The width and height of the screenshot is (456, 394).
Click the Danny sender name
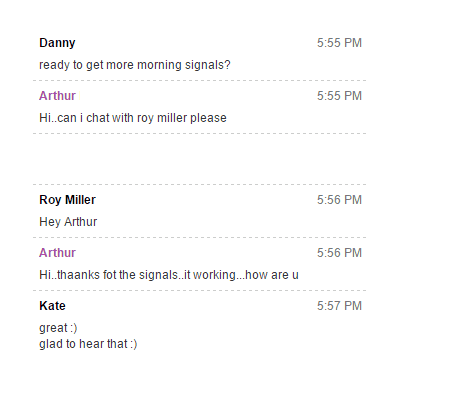(57, 43)
